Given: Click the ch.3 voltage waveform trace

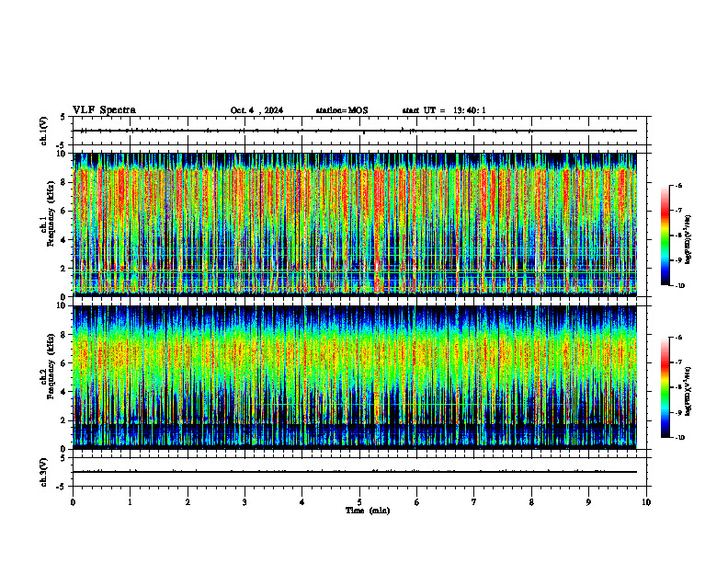Looking at the screenshot, I should 355,472.
